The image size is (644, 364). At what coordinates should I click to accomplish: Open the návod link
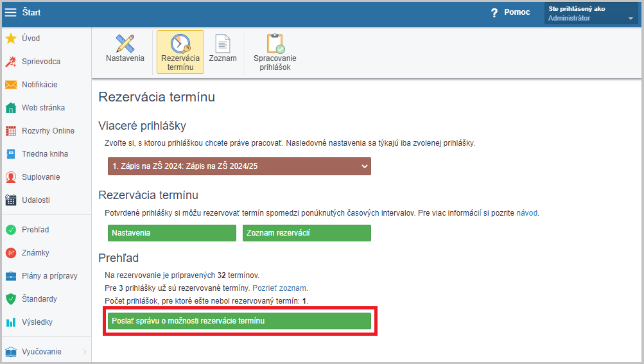tap(527, 213)
